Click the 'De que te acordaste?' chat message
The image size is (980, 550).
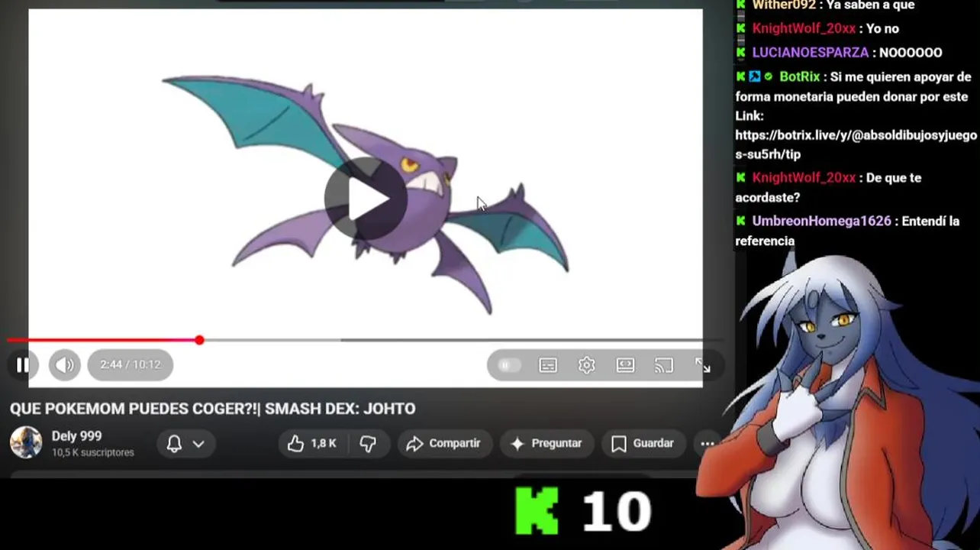[x=828, y=188]
